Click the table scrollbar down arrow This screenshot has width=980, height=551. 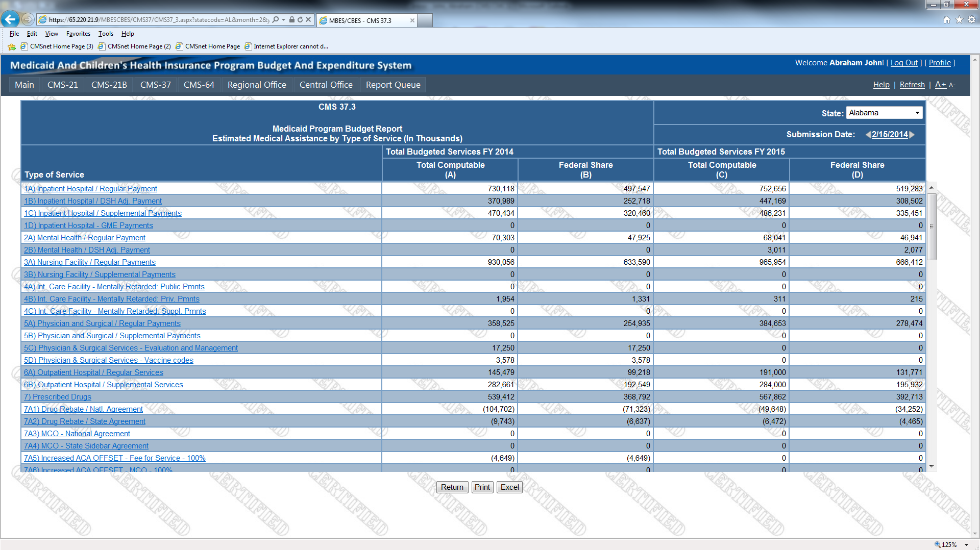click(932, 466)
